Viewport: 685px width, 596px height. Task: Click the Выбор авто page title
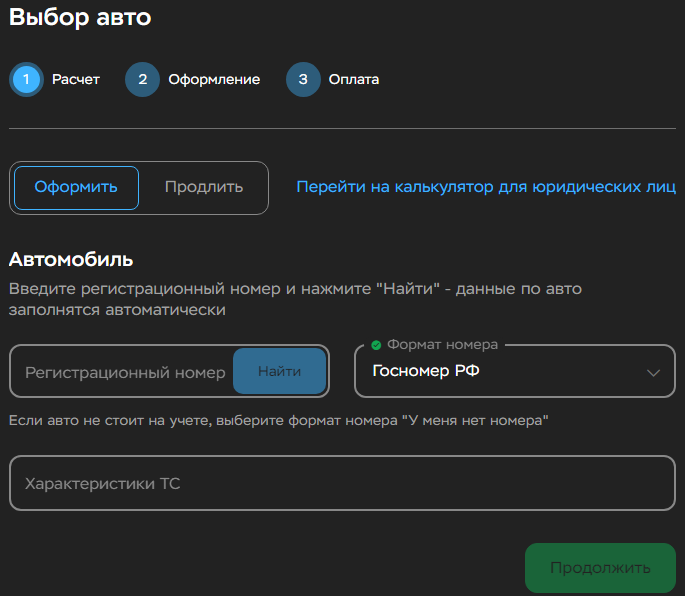pos(80,17)
